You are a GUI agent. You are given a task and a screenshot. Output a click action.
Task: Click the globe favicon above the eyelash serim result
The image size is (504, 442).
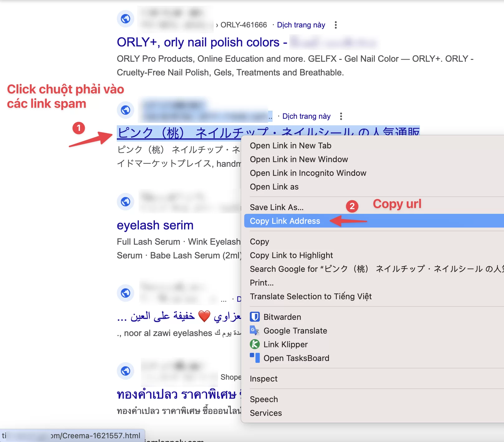click(126, 202)
